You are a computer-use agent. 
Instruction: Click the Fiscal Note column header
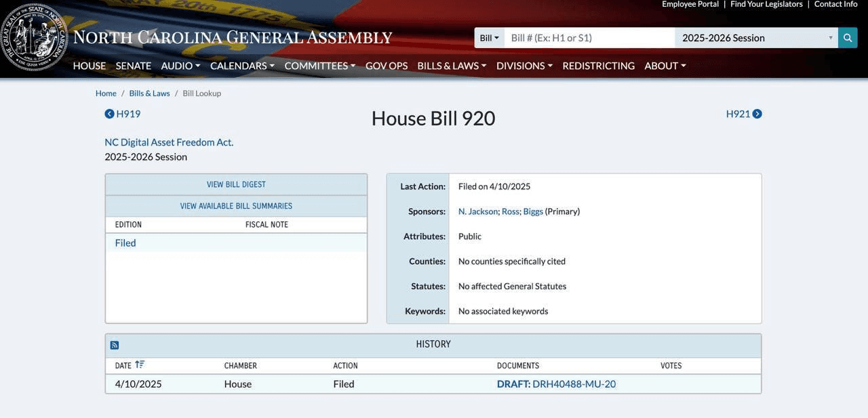267,225
